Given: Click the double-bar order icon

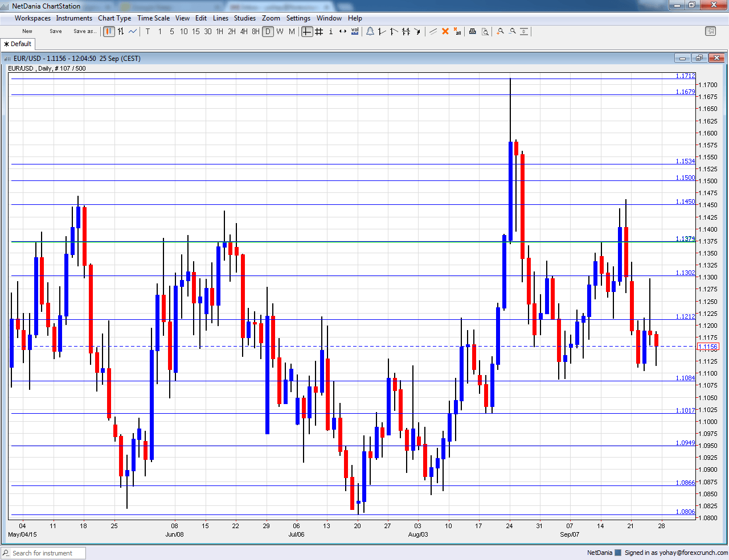Looking at the screenshot, I should click(406, 31).
